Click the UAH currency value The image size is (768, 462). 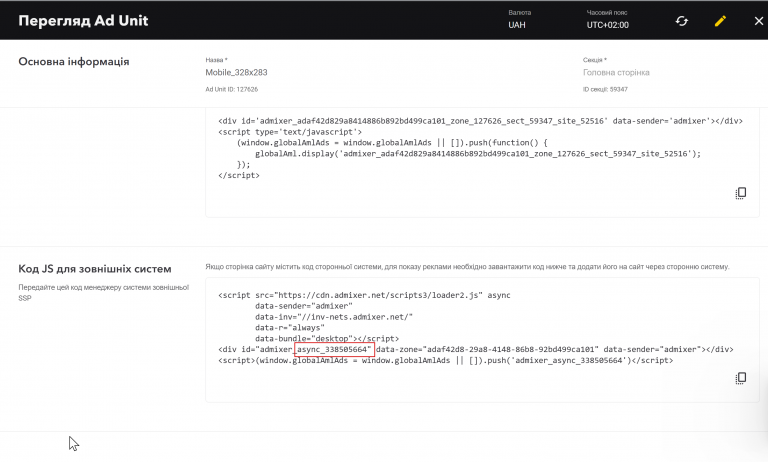[x=517, y=25]
